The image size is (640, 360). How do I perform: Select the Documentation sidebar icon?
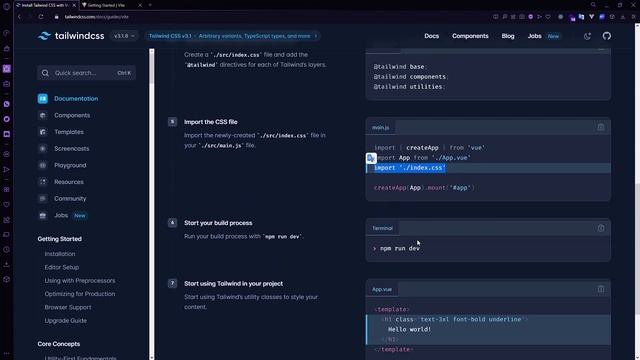pyautogui.click(x=42, y=99)
